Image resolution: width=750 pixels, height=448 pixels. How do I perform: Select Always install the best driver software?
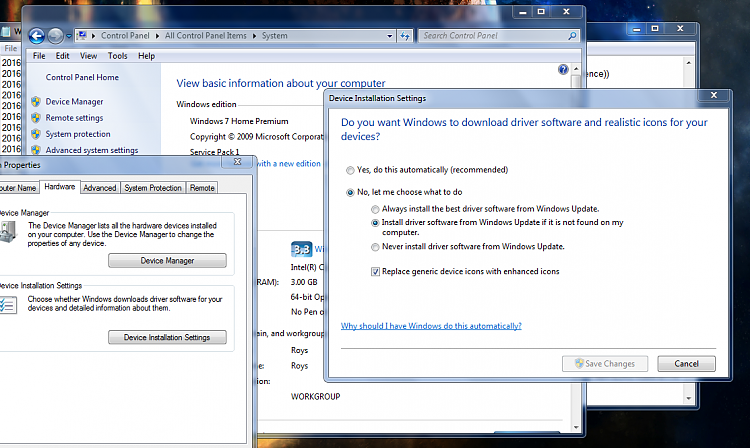tap(375, 209)
